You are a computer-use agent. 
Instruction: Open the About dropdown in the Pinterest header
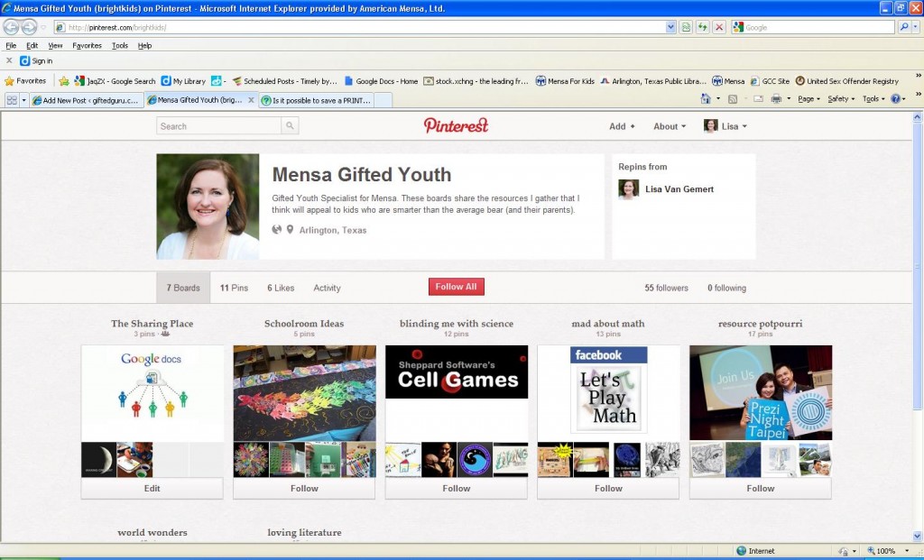[670, 126]
